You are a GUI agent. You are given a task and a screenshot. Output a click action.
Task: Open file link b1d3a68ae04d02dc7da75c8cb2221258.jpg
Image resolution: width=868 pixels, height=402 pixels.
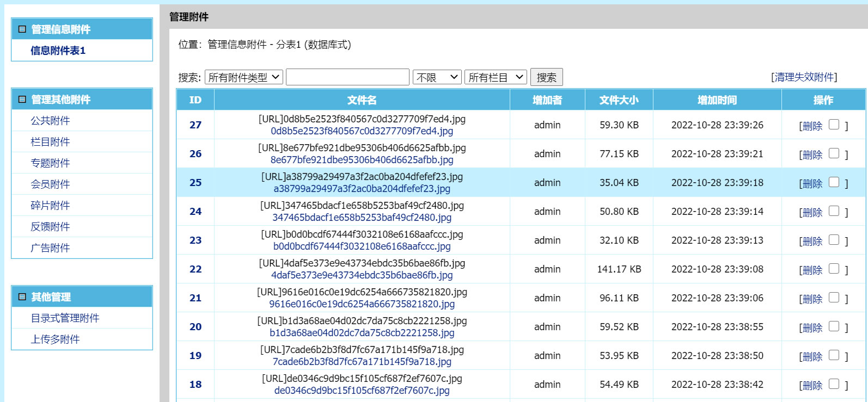coord(362,333)
